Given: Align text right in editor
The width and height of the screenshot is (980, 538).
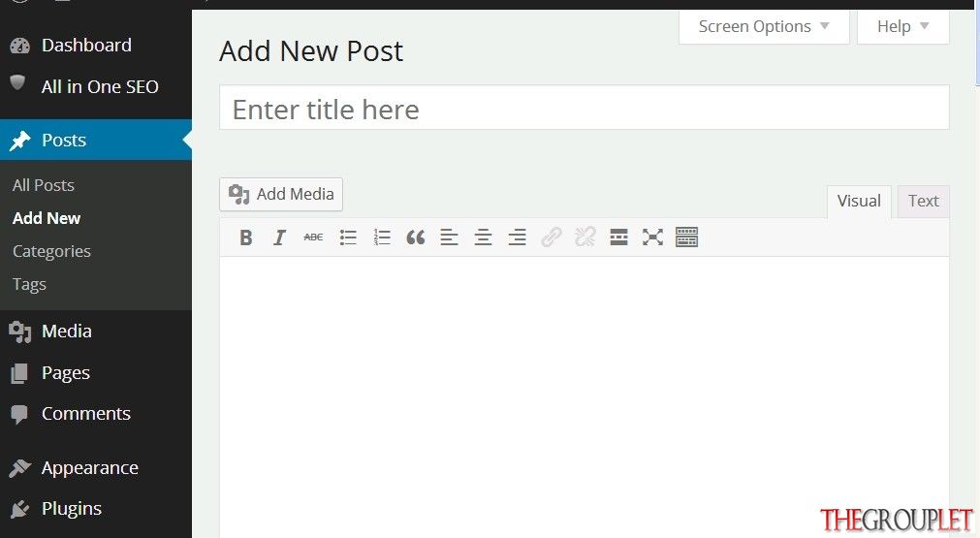Looking at the screenshot, I should pos(517,237).
